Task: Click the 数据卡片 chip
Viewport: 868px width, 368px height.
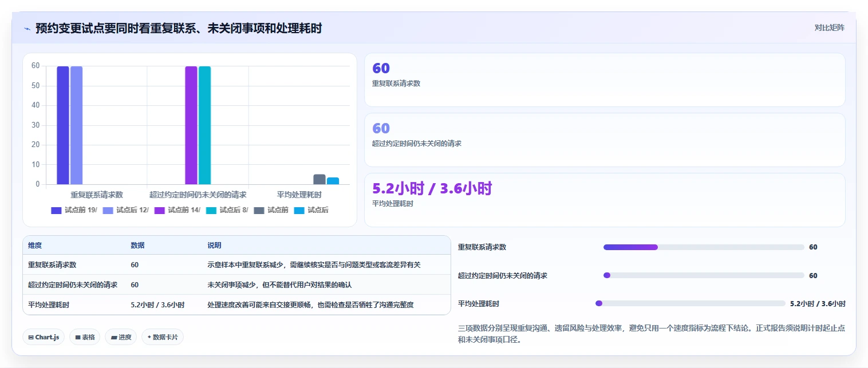Action: 163,337
